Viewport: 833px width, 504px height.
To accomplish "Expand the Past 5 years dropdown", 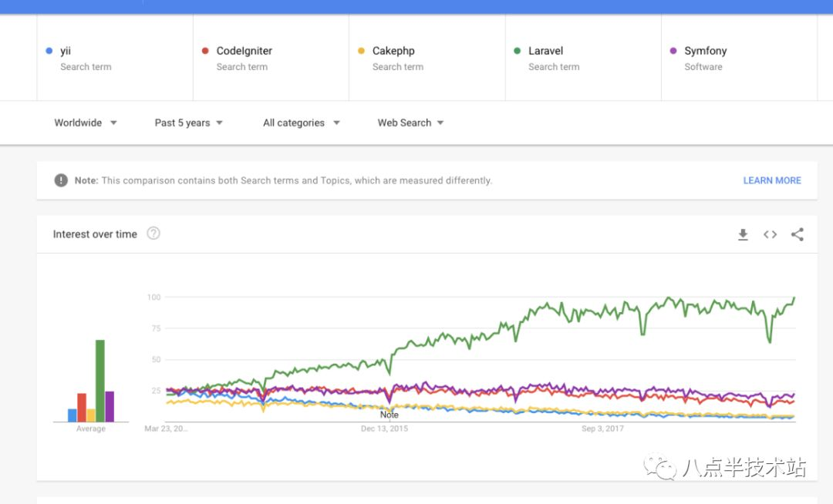I will 189,123.
